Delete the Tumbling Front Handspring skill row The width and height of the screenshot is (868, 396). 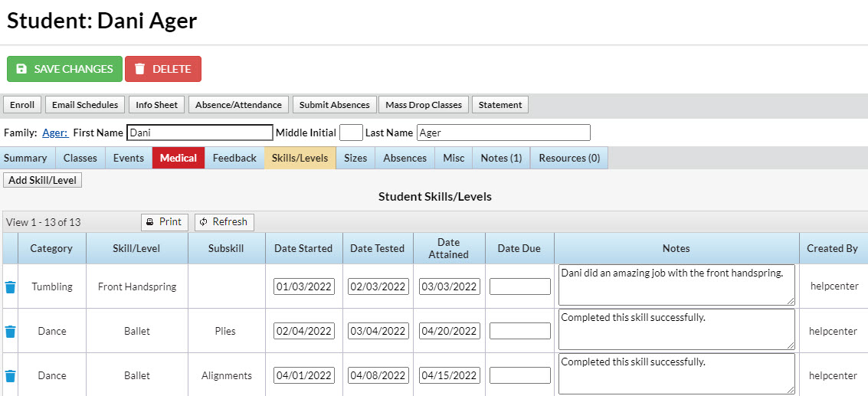pyautogui.click(x=11, y=287)
